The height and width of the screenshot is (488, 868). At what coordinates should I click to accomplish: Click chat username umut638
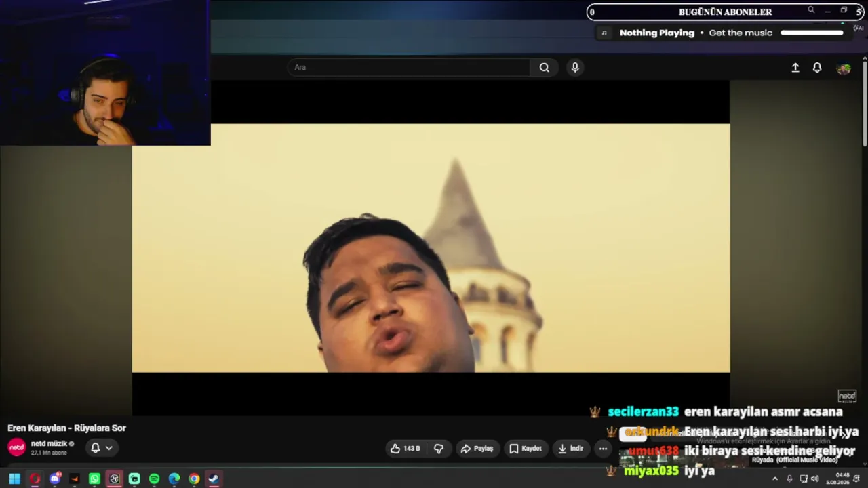(653, 451)
